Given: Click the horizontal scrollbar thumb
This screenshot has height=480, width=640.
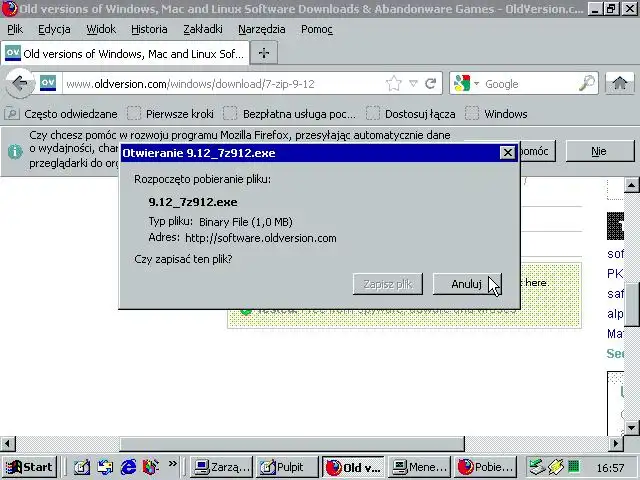Looking at the screenshot, I should click(x=292, y=443).
